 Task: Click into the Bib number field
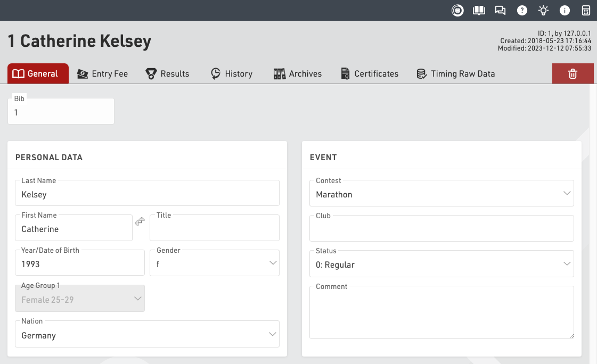(61, 112)
